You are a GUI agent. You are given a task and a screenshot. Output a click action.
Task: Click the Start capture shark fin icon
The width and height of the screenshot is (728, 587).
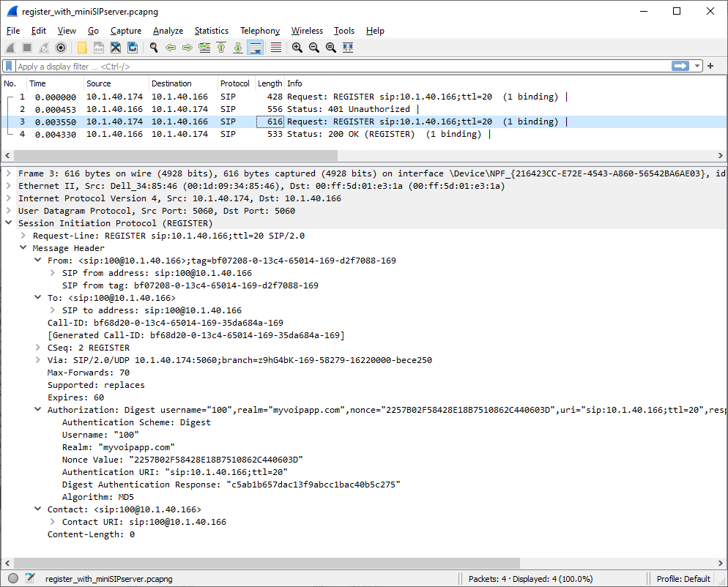[x=10, y=48]
